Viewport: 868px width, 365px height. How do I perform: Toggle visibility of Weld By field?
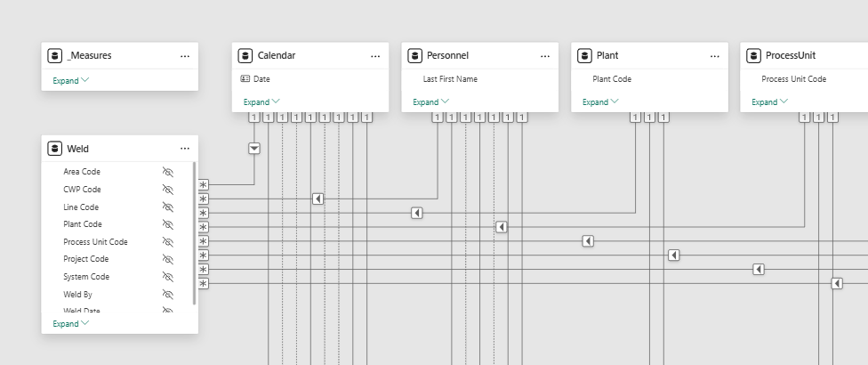[x=168, y=294]
